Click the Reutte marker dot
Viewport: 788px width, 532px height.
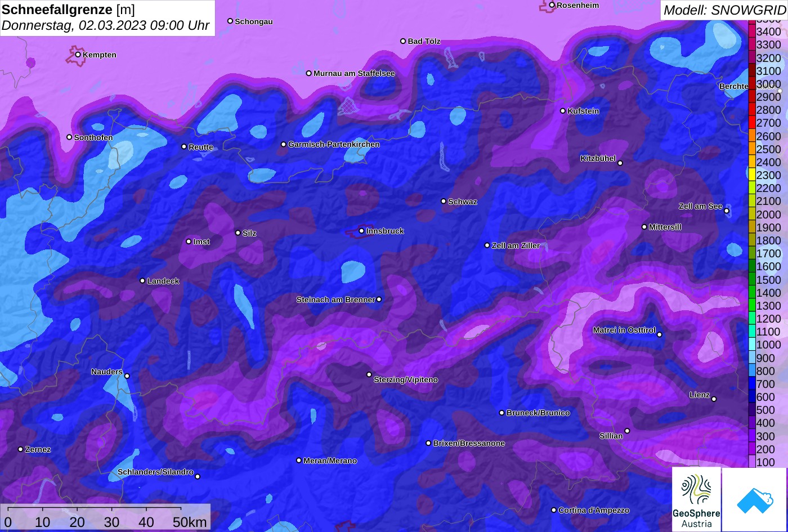click(184, 146)
